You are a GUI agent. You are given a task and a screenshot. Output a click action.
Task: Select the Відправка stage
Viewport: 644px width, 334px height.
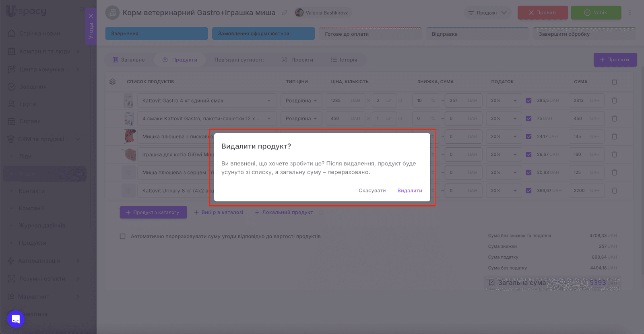click(x=477, y=34)
